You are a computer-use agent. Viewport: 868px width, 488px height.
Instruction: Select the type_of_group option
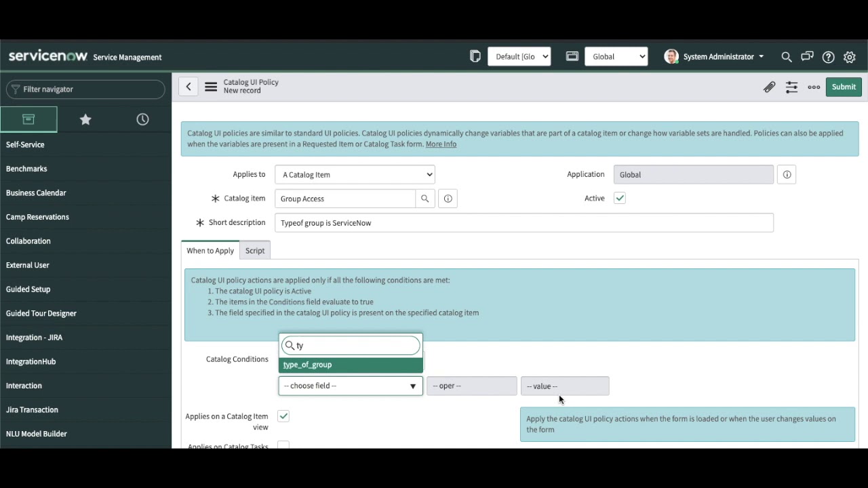tap(351, 365)
